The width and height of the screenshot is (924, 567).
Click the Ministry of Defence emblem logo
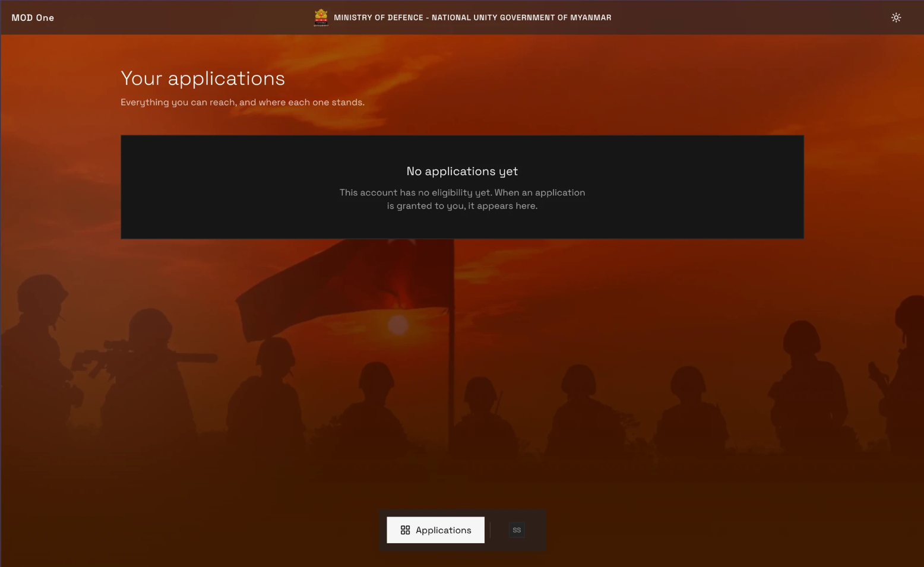point(321,18)
